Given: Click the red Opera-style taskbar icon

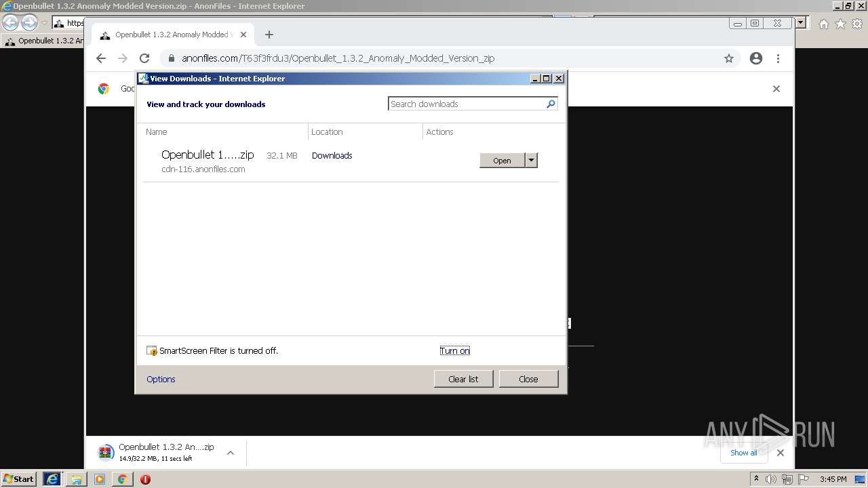Looking at the screenshot, I should [145, 479].
